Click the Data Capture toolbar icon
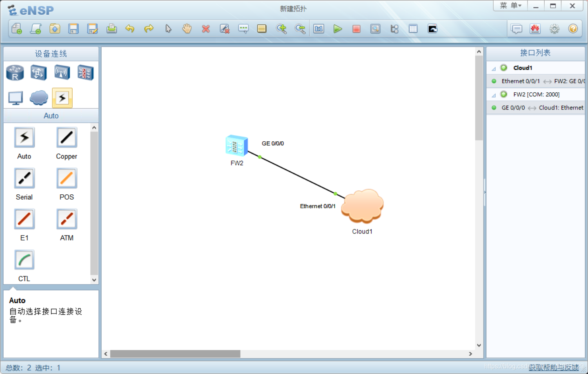This screenshot has width=588, height=374. point(375,29)
